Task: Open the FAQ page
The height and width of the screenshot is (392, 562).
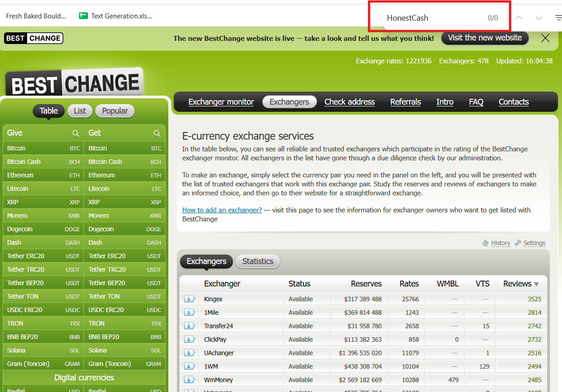Action: pyautogui.click(x=476, y=102)
